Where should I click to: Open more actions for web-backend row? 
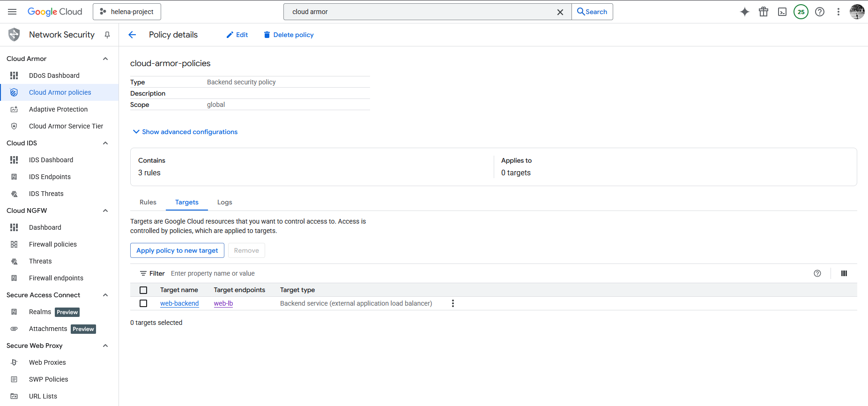(453, 303)
